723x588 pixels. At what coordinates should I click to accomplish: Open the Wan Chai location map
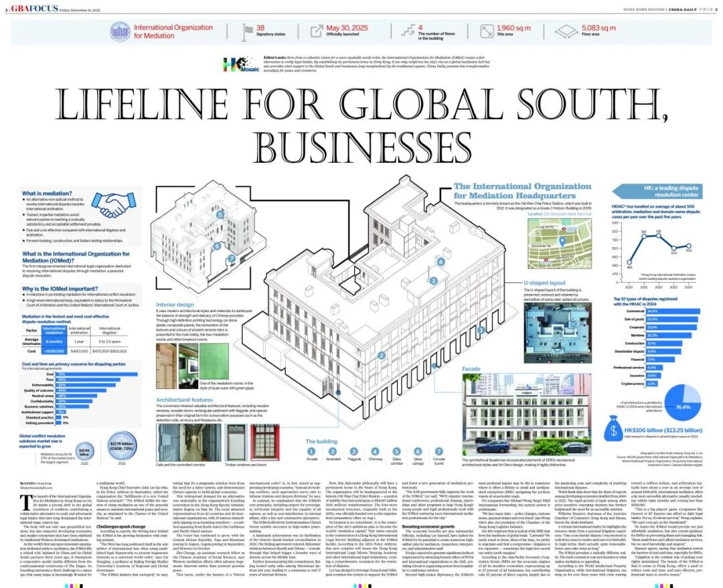point(559,244)
